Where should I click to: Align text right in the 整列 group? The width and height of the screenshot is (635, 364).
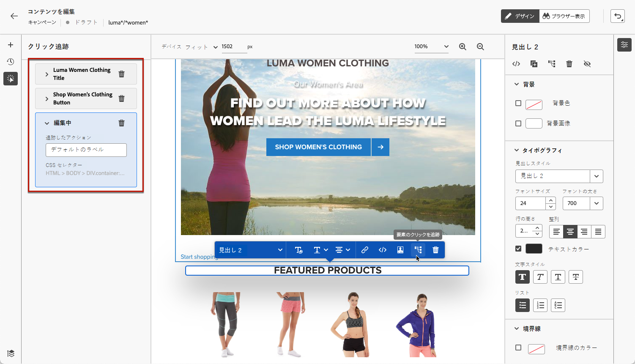coord(584,232)
